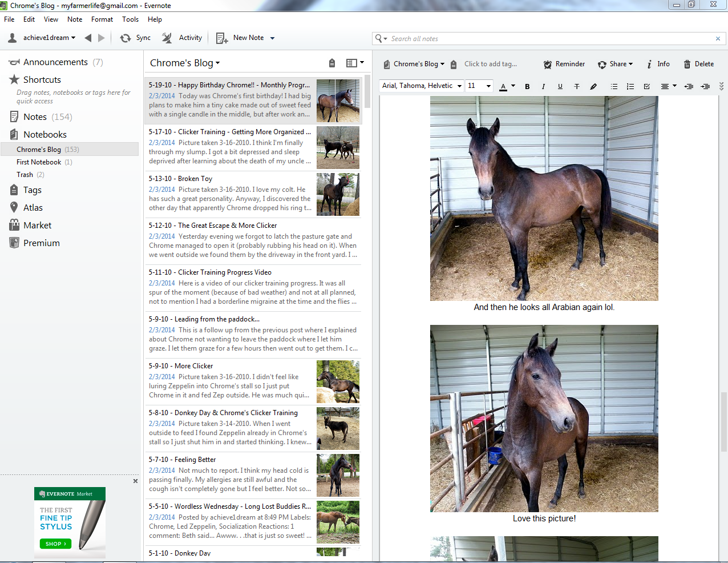728x563 pixels.
Task: Insert a checkbox into the note
Action: coord(646,86)
